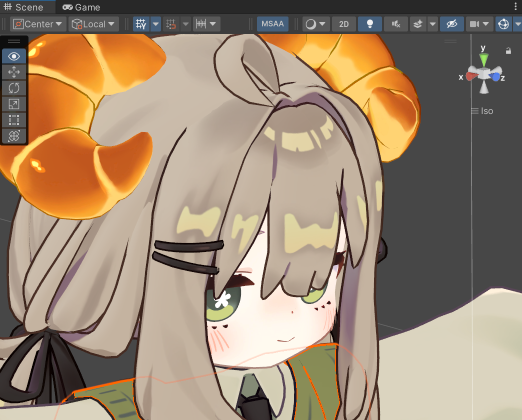522x420 pixels.
Task: Click the scene camera settings icon
Action: 474,24
